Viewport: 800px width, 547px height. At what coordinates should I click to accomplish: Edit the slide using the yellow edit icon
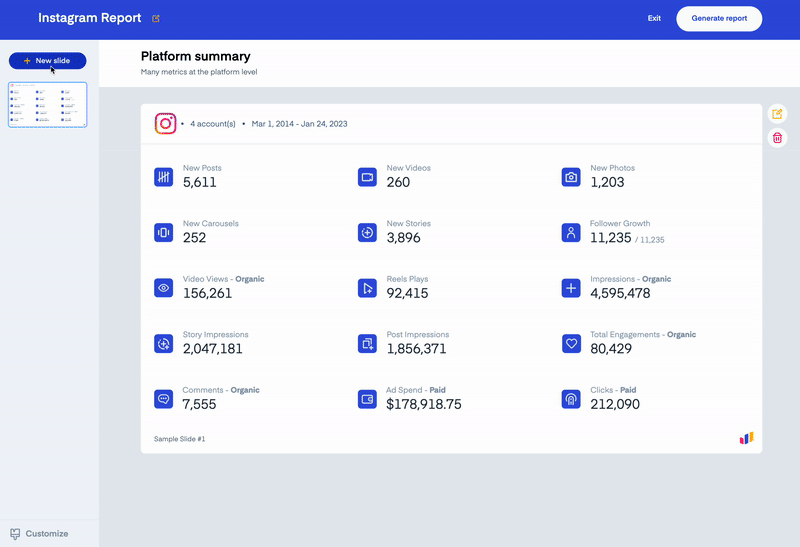coord(777,114)
